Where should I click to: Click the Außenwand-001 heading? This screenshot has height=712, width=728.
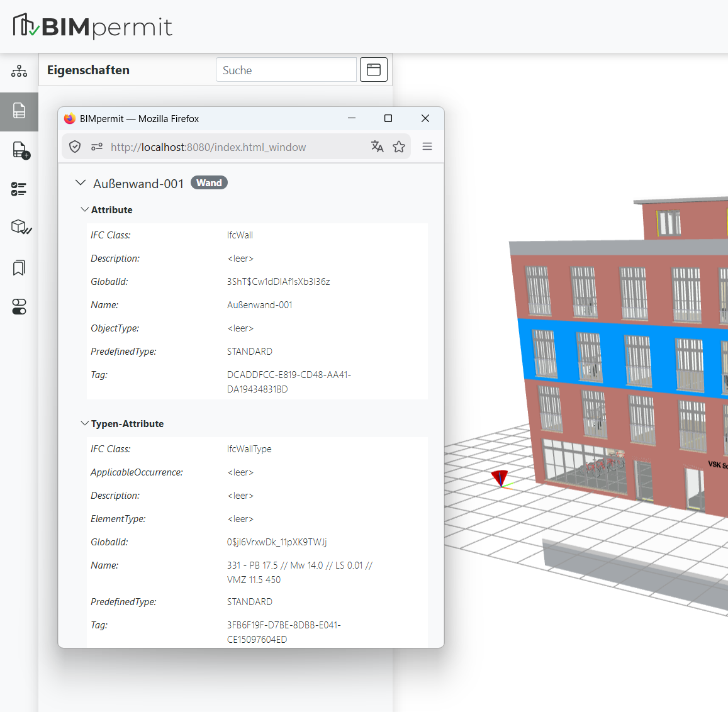138,184
